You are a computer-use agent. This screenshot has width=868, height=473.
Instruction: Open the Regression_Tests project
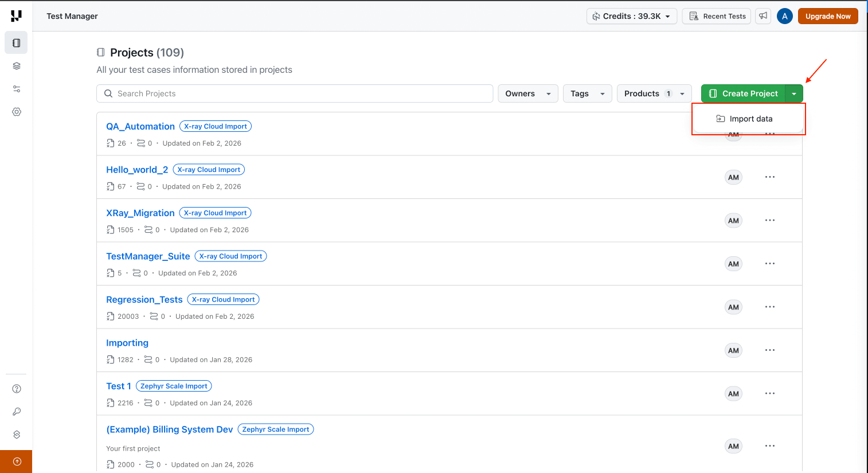(144, 299)
